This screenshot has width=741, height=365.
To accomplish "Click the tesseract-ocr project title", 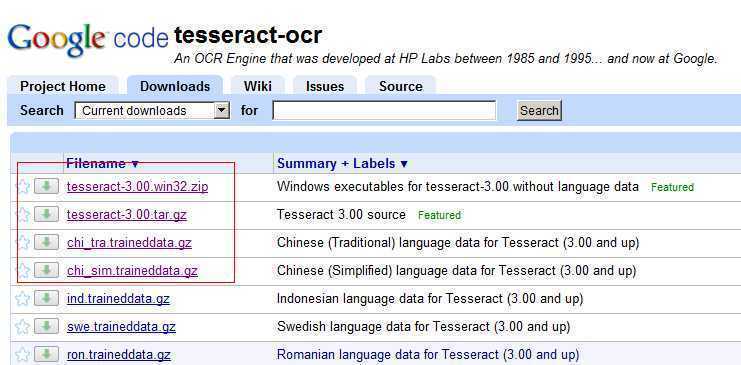I will [248, 35].
